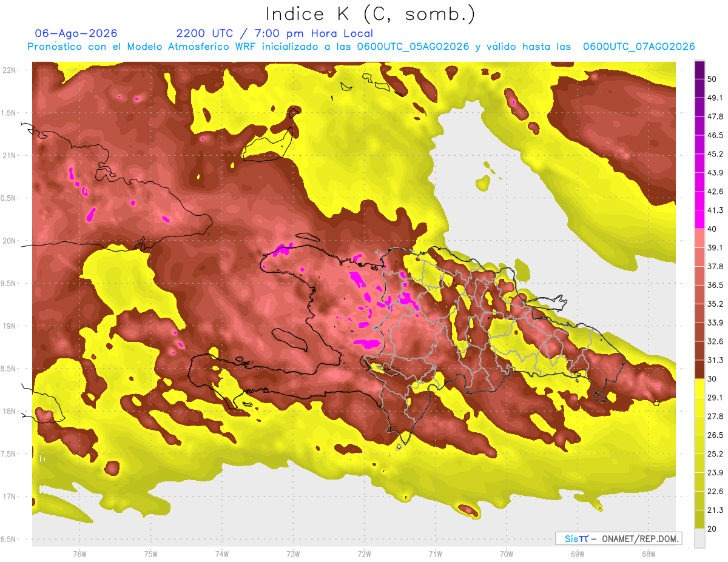
Task: Click the latitude label "20N"
Action: [x=10, y=241]
